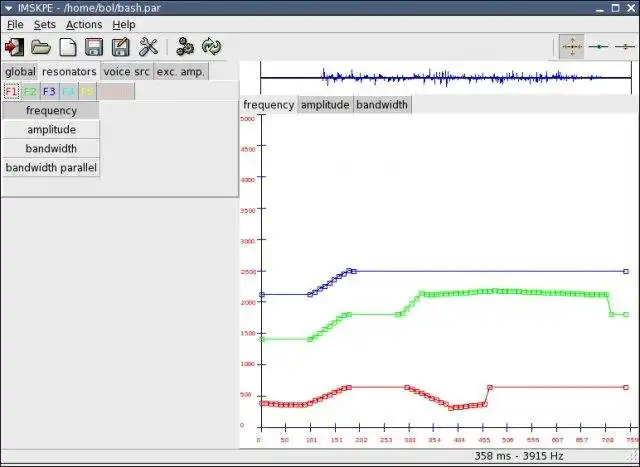This screenshot has width=640, height=467.
Task: Show frequency tab above the graph
Action: pyautogui.click(x=269, y=105)
